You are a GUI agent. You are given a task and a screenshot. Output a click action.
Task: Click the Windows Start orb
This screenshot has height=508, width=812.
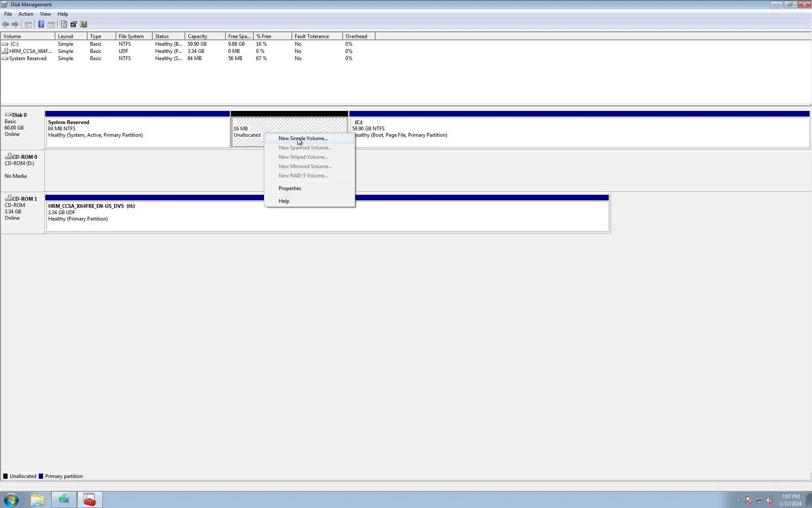coord(11,500)
